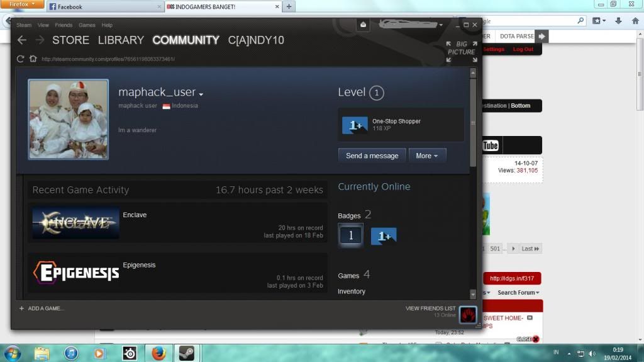
Task: Click the maphack_user profile avatar
Action: (68, 119)
